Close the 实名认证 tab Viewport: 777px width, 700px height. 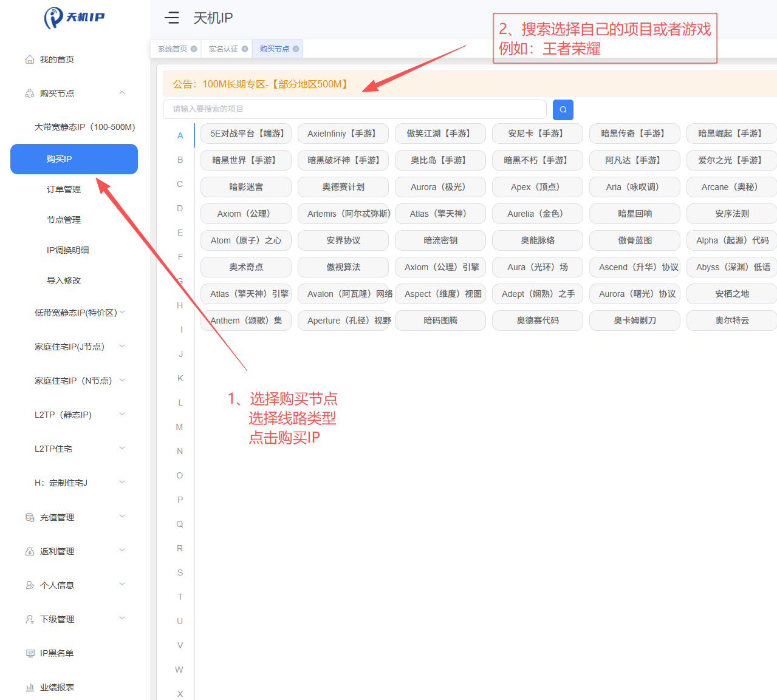tap(245, 49)
